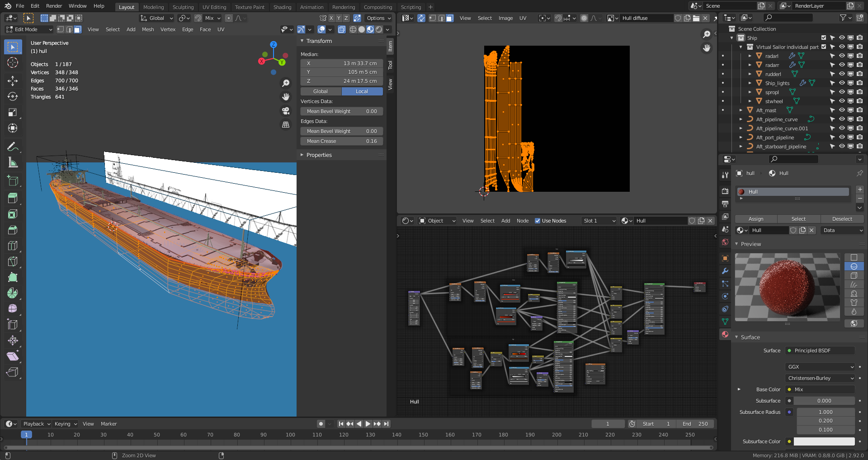
Task: Open Global transform orientation dropdown
Action: (x=156, y=18)
